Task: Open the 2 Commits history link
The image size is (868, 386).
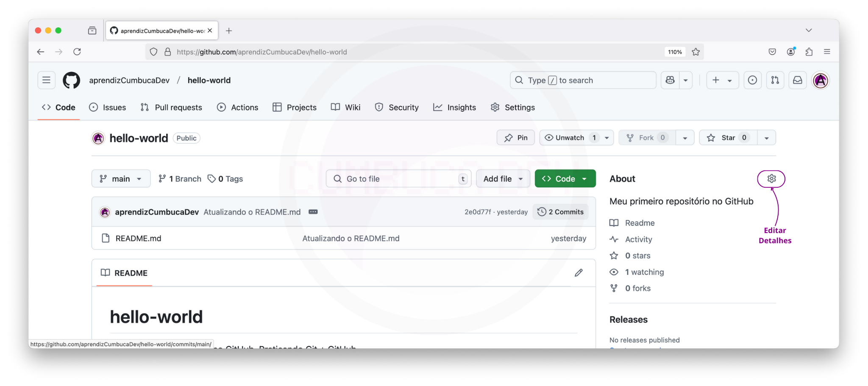Action: coord(560,212)
